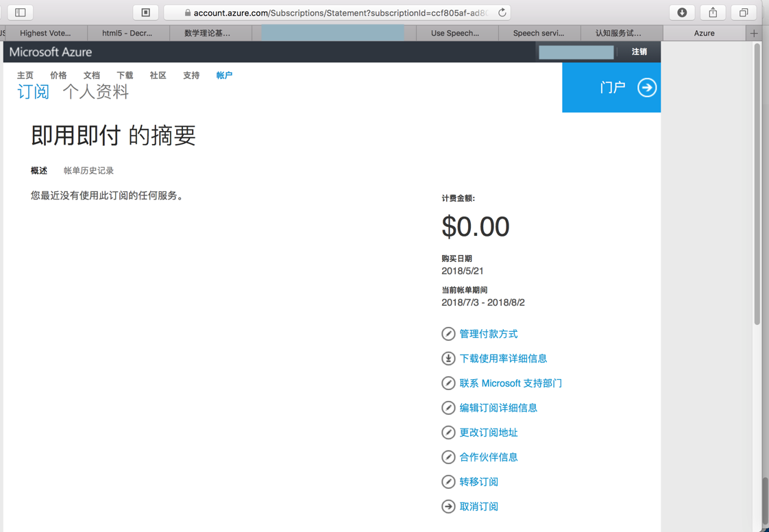Viewport: 769px width, 532px height.
Task: Open the 管理付款方式 link
Action: pyautogui.click(x=489, y=334)
